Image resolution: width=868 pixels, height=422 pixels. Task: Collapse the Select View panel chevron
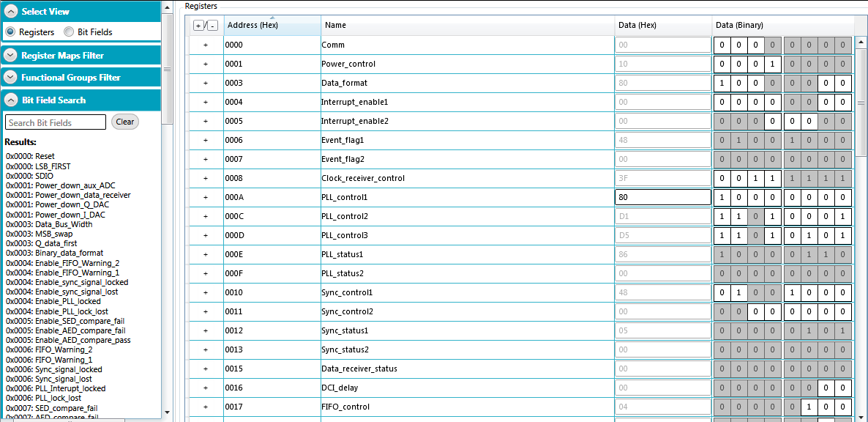point(11,11)
